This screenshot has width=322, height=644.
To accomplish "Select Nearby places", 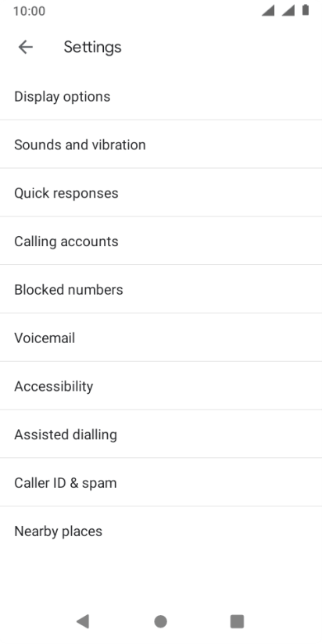I will (161, 531).
